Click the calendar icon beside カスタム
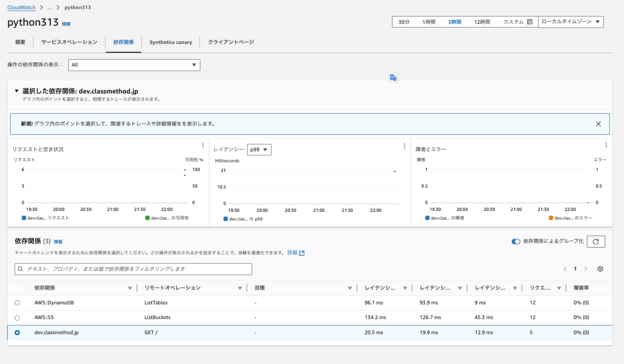 tap(529, 22)
